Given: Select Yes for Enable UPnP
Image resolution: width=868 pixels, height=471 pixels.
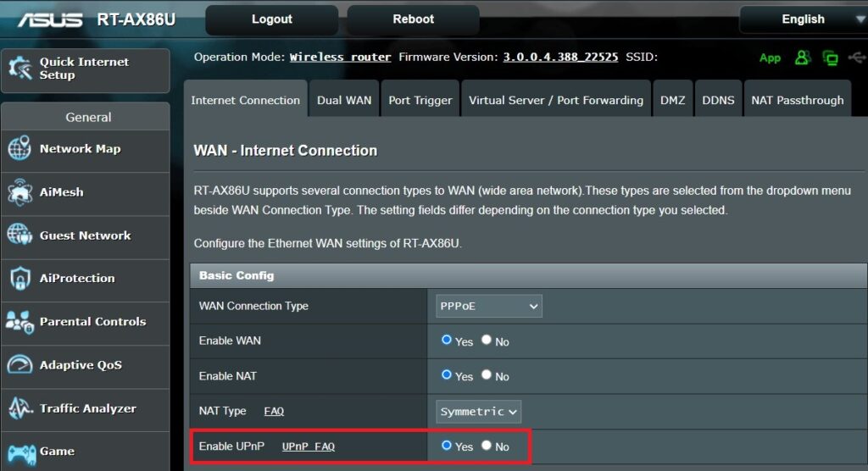Looking at the screenshot, I should [x=446, y=445].
